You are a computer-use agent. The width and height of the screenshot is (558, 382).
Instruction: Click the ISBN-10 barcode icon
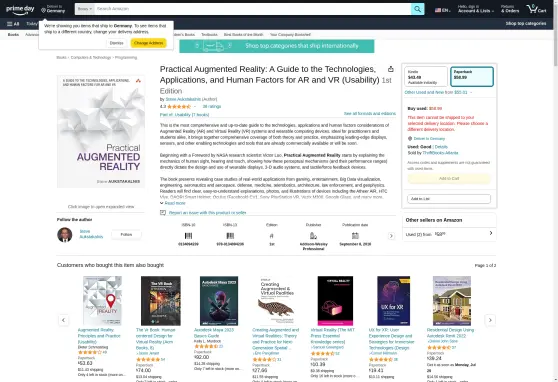point(188,236)
